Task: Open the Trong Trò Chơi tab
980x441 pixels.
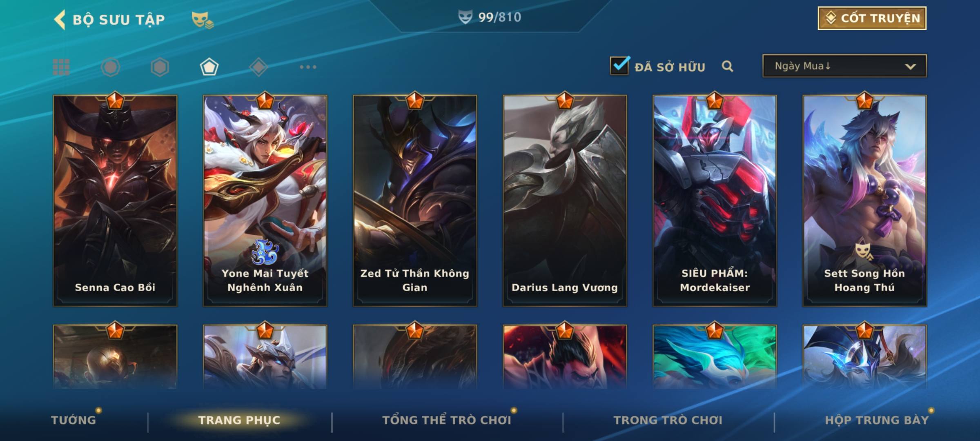Action: pos(668,420)
